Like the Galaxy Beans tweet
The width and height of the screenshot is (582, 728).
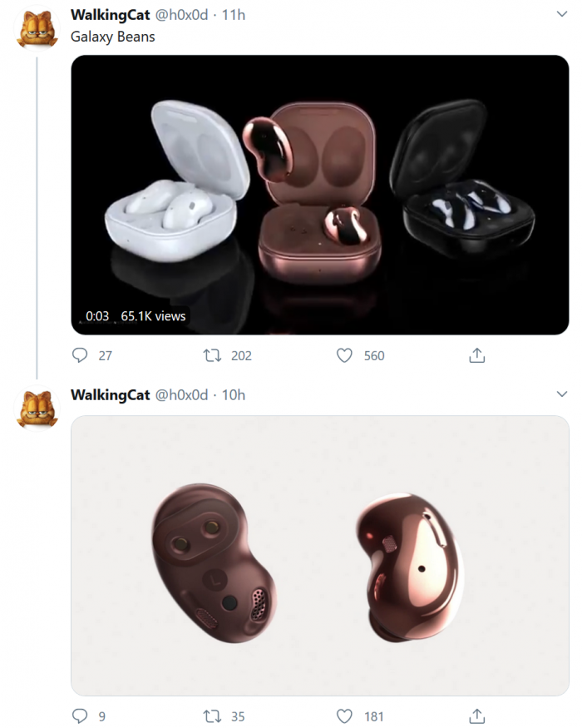(x=343, y=355)
